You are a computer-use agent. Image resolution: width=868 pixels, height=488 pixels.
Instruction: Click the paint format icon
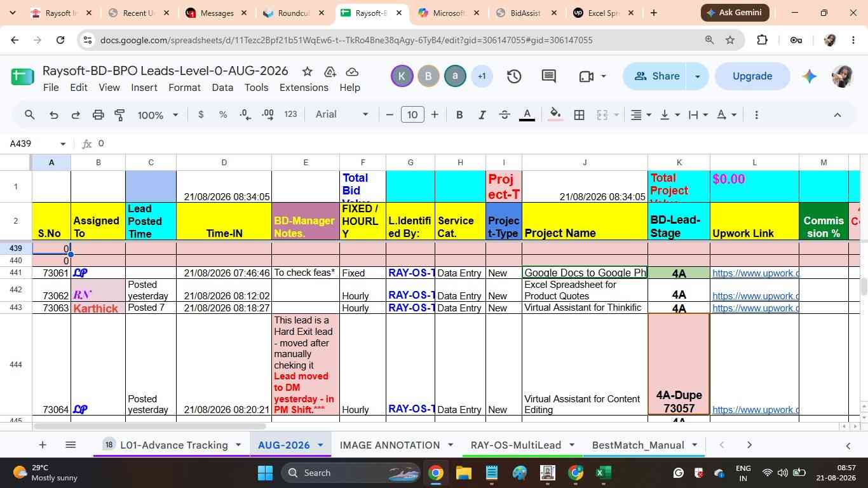119,115
